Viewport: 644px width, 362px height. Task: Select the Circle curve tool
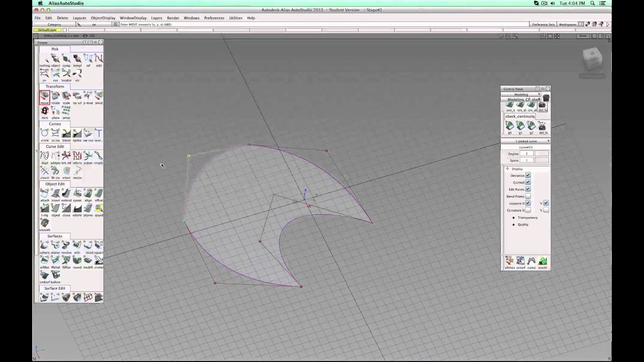coord(44,135)
